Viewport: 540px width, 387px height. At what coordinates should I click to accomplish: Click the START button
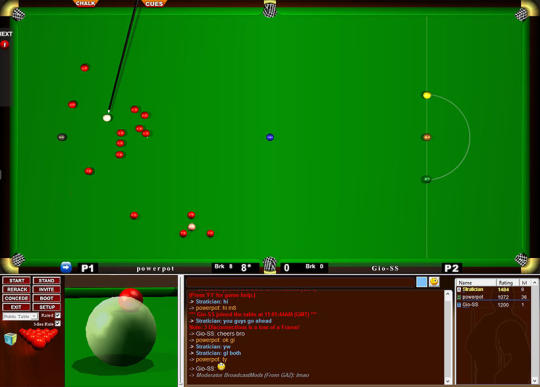click(x=17, y=280)
